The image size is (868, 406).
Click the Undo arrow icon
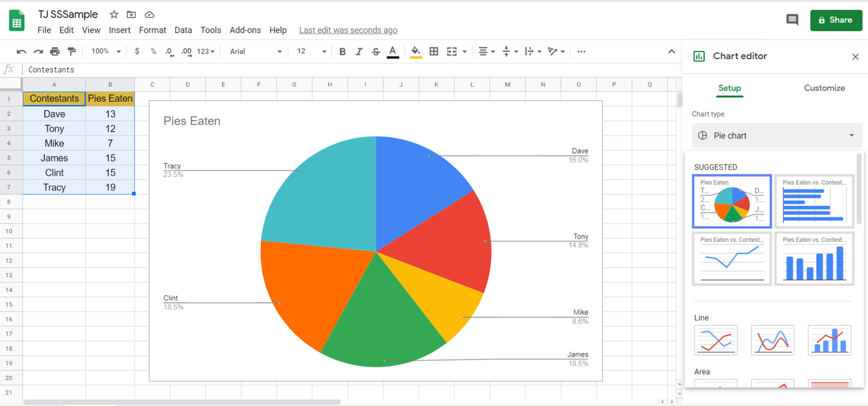21,51
